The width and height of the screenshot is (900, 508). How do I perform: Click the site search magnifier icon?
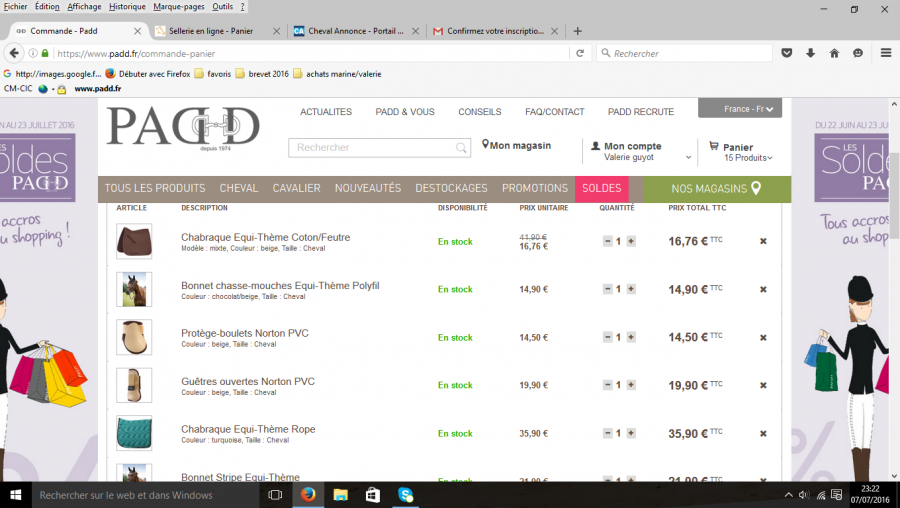(x=461, y=148)
